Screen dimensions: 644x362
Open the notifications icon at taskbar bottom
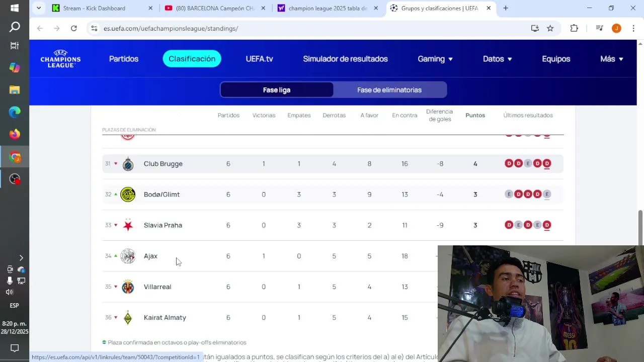[15, 348]
